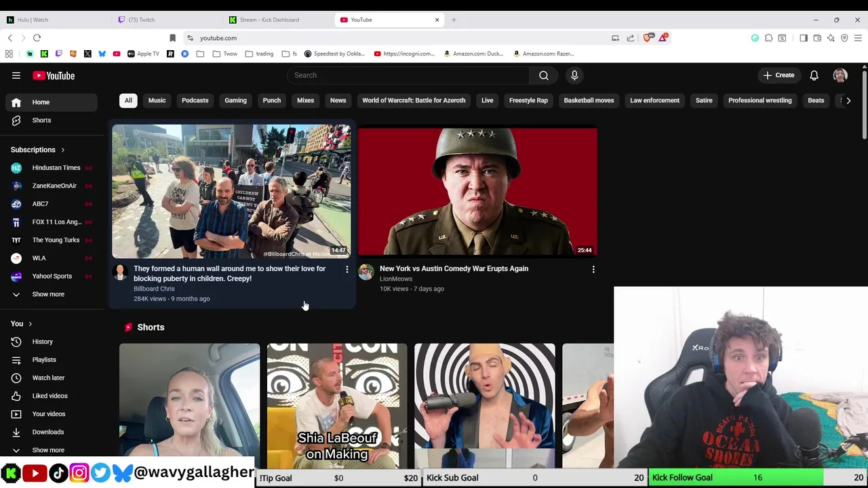Open YouTube notifications bell
This screenshot has height=488, width=868.
coord(814,75)
